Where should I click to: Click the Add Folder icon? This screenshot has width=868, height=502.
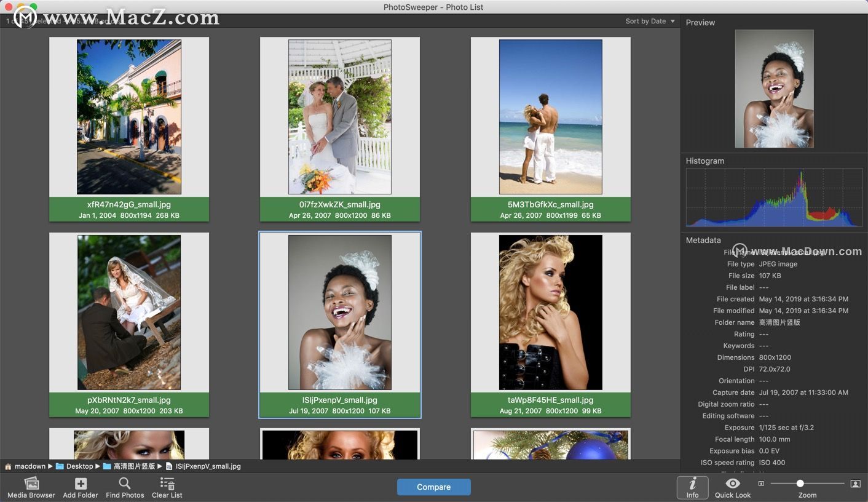(81, 484)
